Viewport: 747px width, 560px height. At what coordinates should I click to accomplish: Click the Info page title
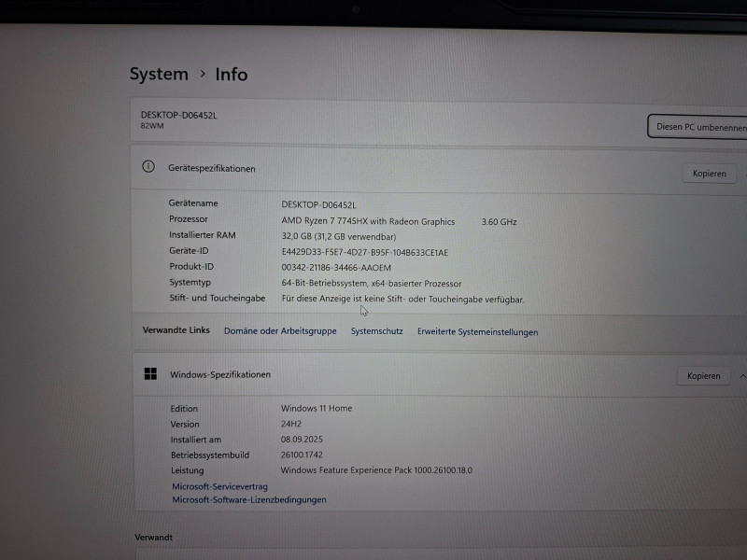click(232, 75)
